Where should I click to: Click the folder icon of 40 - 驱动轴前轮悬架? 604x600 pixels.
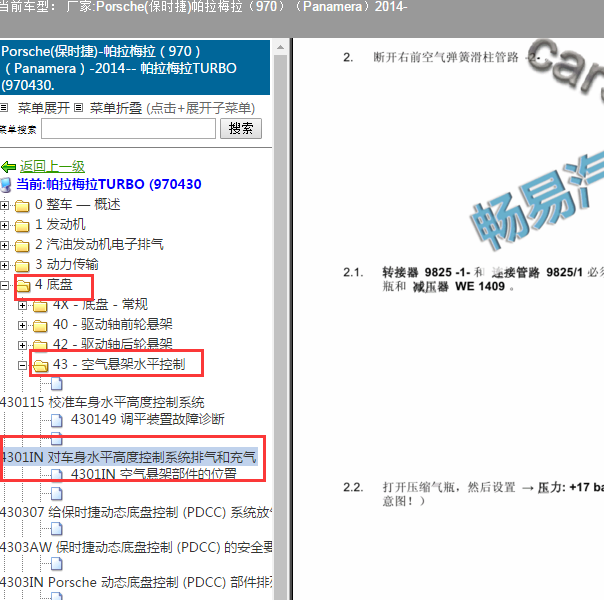(40, 326)
